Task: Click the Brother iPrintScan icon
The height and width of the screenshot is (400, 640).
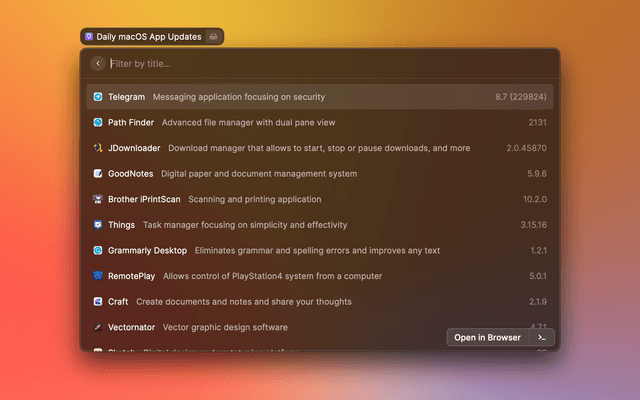Action: point(98,199)
